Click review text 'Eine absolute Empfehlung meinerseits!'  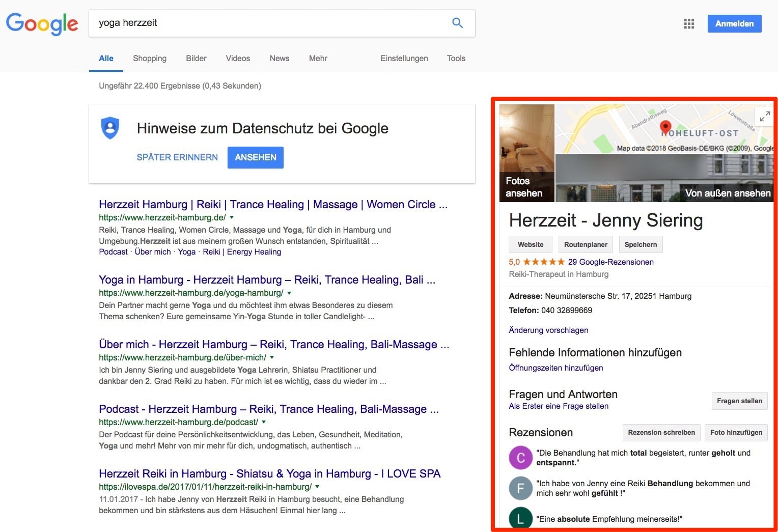(x=609, y=519)
